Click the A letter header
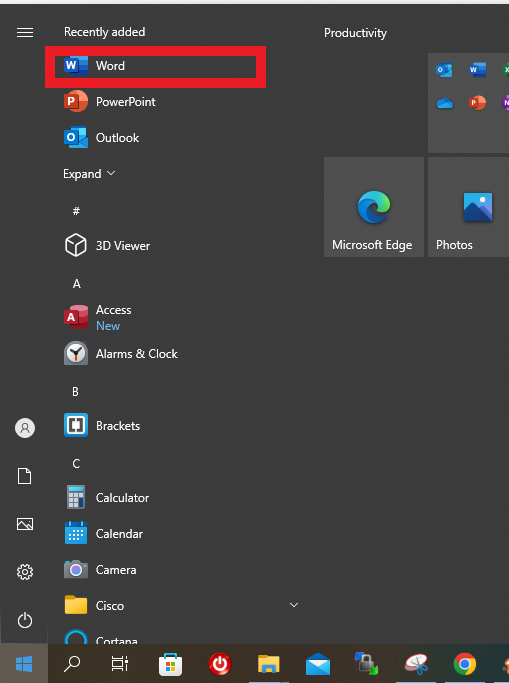The width and height of the screenshot is (509, 683). click(77, 284)
